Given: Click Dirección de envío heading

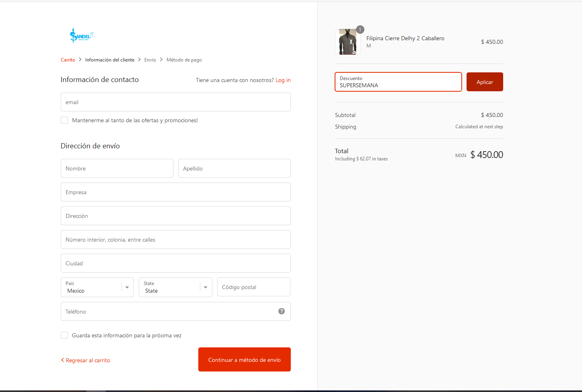Looking at the screenshot, I should pyautogui.click(x=90, y=146).
